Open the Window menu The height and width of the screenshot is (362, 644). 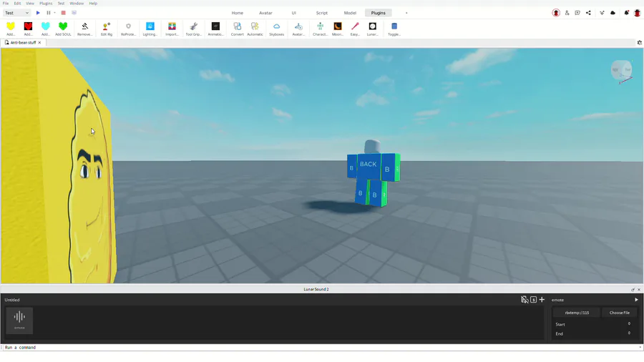77,4
